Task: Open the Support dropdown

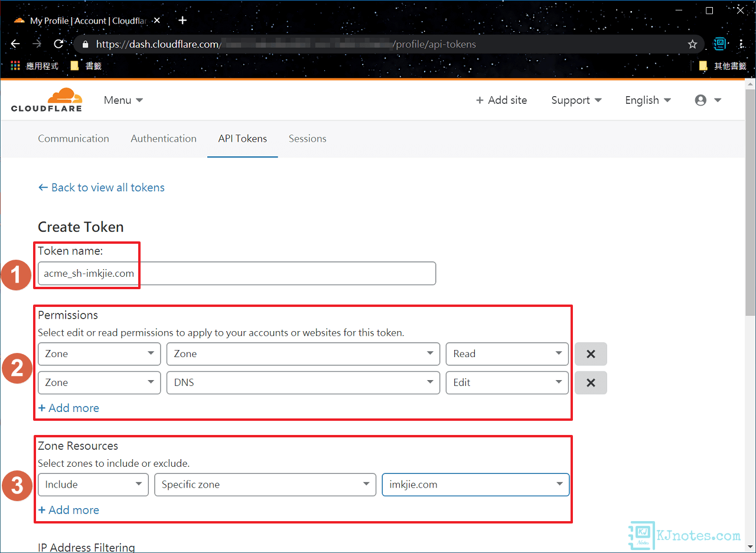Action: tap(576, 100)
